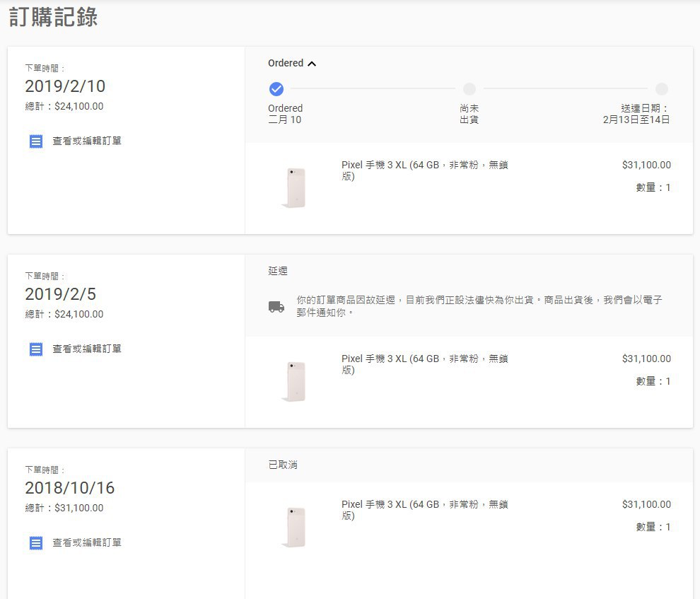Open 查看或編輯訂單 link for 2019/2/5 order
700x599 pixels.
(87, 349)
